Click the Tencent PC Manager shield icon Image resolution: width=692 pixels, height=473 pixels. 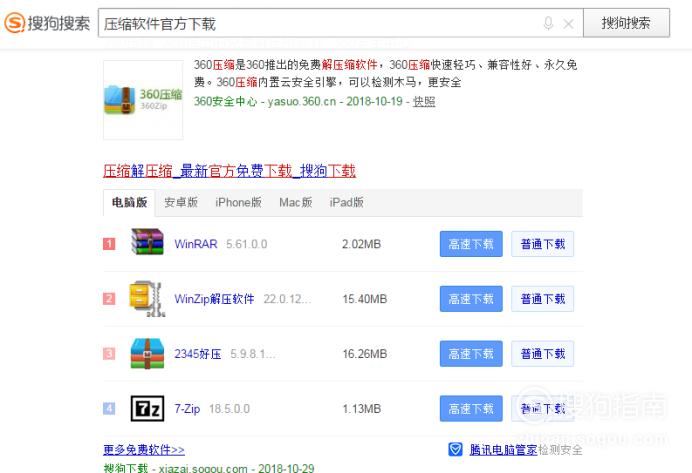pyautogui.click(x=455, y=449)
